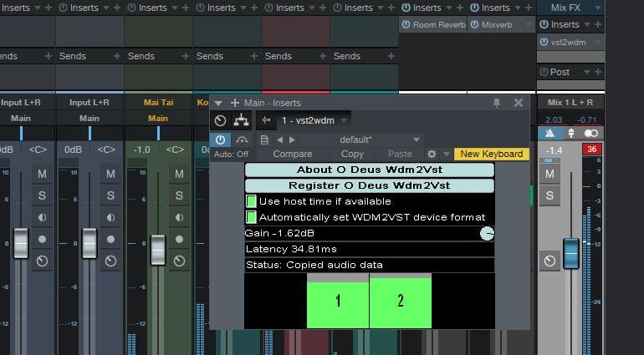Image resolution: width=644 pixels, height=355 pixels.
Task: Click circular dial icon on Mai Tai channel
Action: tap(179, 261)
